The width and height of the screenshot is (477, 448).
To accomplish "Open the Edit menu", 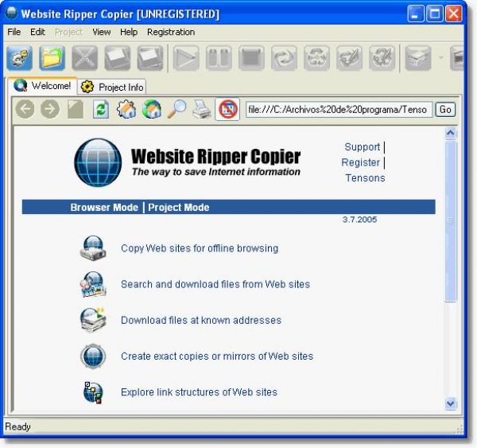I will (37, 32).
